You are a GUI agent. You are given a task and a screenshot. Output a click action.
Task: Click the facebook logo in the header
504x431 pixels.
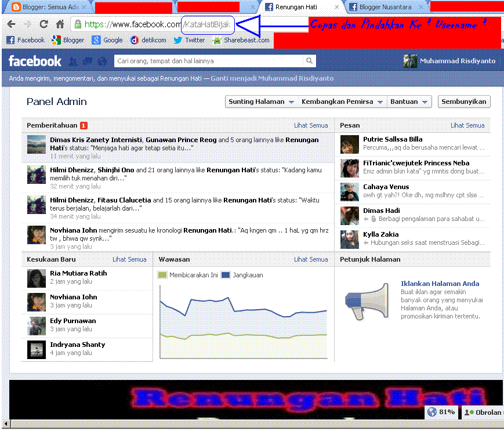tap(35, 61)
